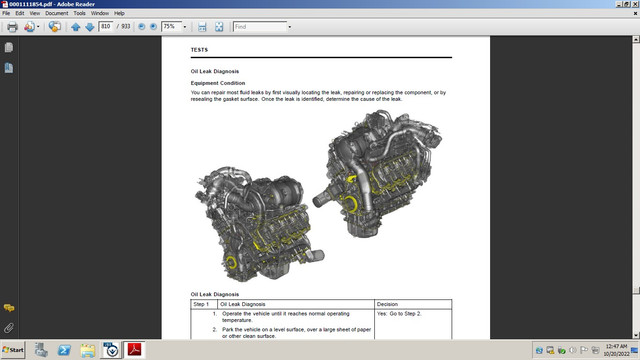Click the vertical scrollbar thumb
Viewport: 640px width, 360px height.
(636, 290)
